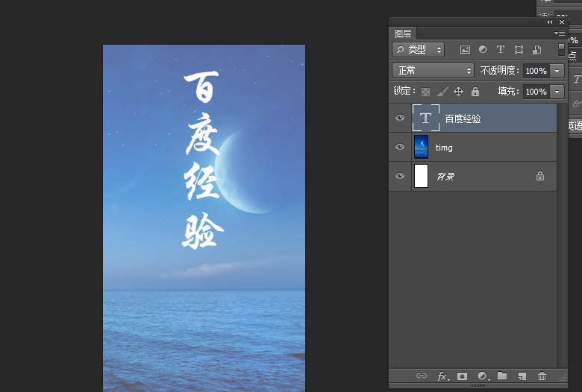Delete layer with trash icon
The height and width of the screenshot is (392, 582).
click(x=542, y=376)
